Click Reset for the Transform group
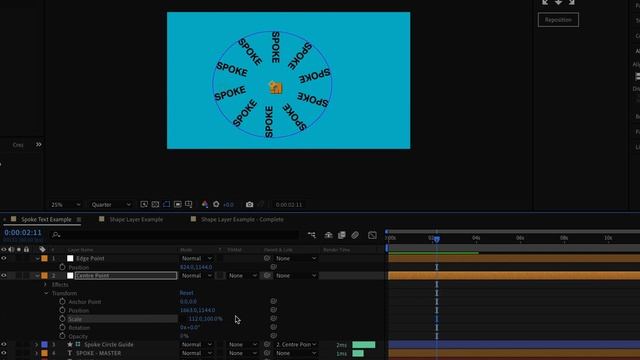The height and width of the screenshot is (360, 640). (x=187, y=293)
